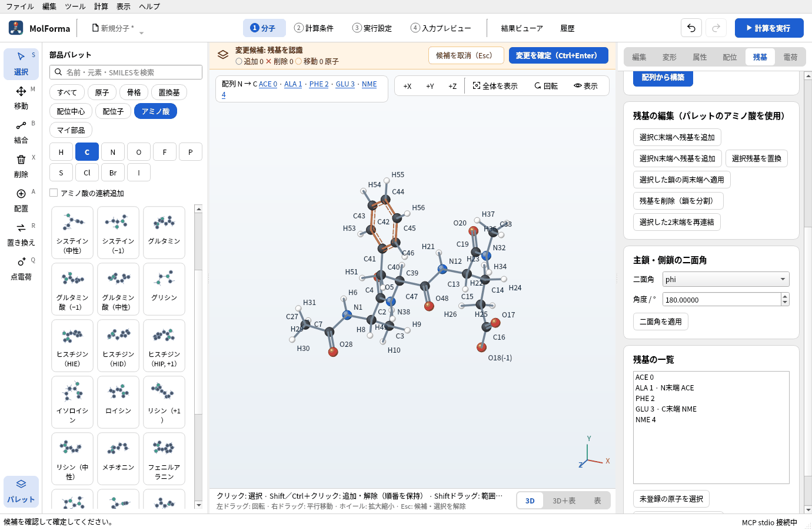Click the MolForma app logo
The width and height of the screenshot is (812, 530).
tap(16, 28)
